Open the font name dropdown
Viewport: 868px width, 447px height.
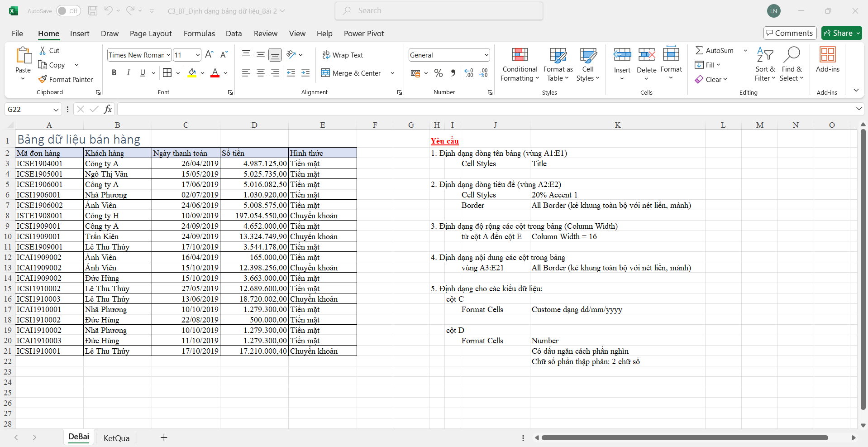pos(168,55)
